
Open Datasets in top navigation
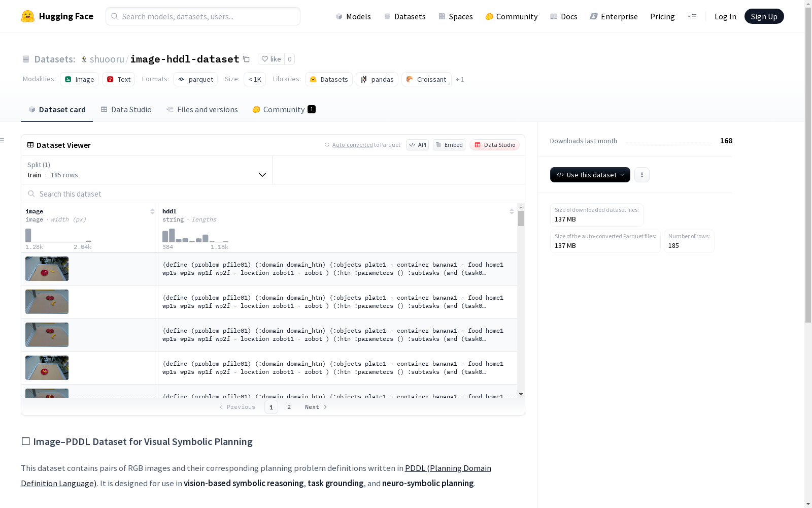[x=404, y=16]
